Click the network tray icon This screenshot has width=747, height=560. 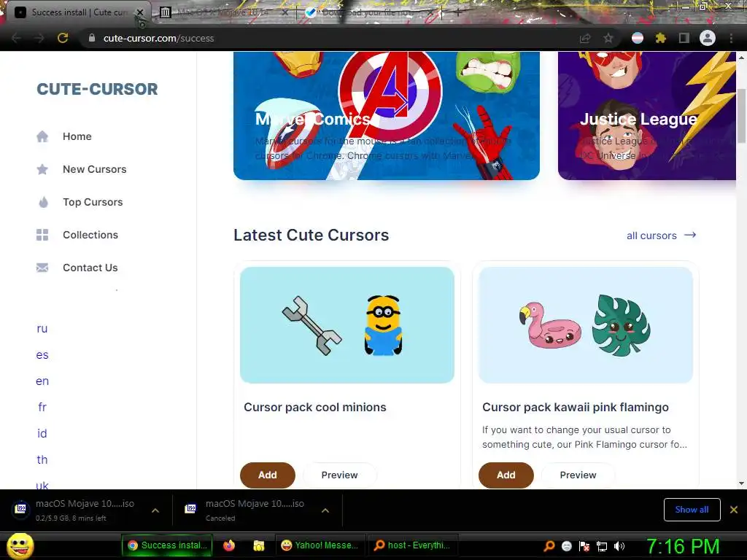602,546
